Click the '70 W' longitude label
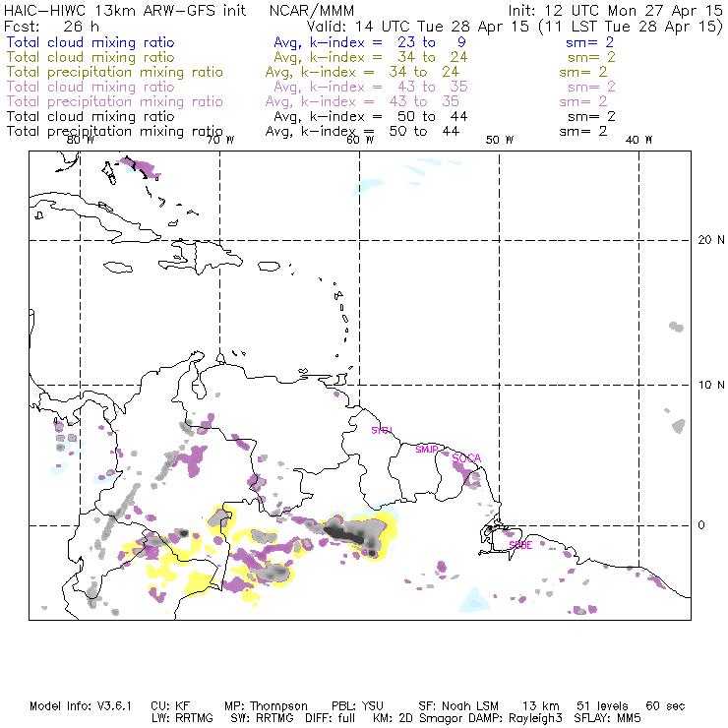Screen dimensions: 728x728 (220, 140)
